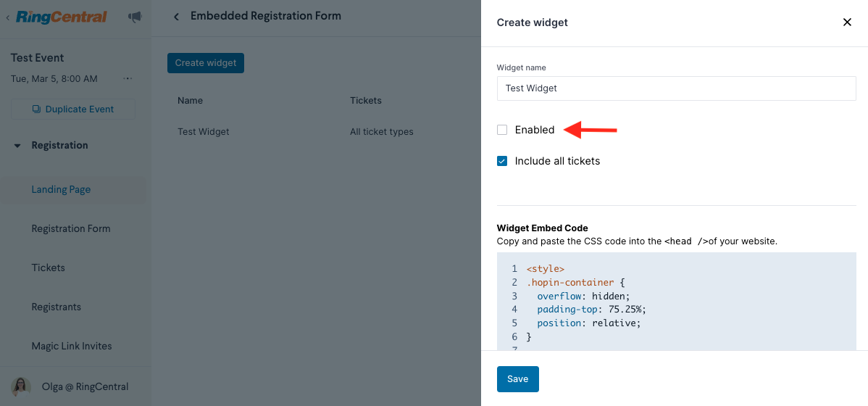Click the Duplicate Event button
This screenshot has height=406, width=868.
click(73, 109)
